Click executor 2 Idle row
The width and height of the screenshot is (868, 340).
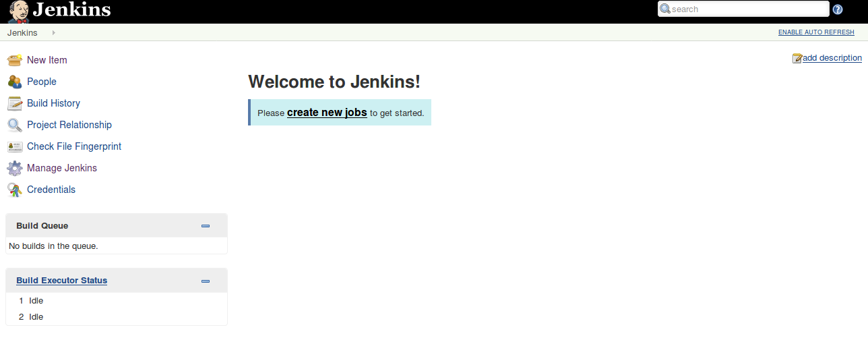[116, 317]
